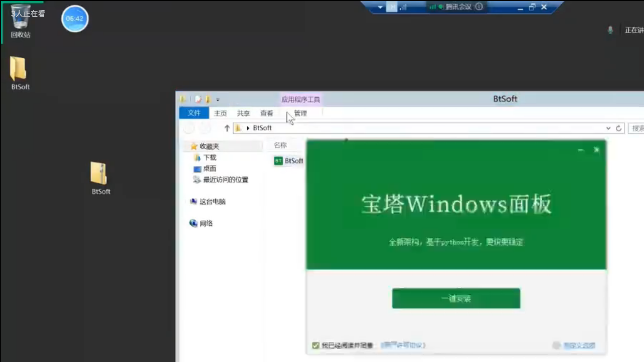Image resolution: width=644 pixels, height=362 pixels.
Task: Open the 自定义选项 custom options link
Action: 579,345
